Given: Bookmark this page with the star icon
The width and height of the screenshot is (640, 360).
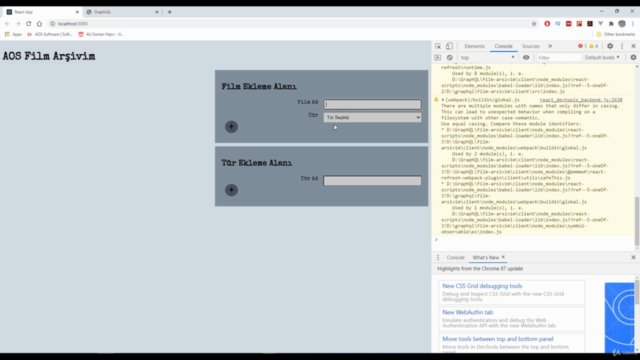Looking at the screenshot, I should click(534, 24).
